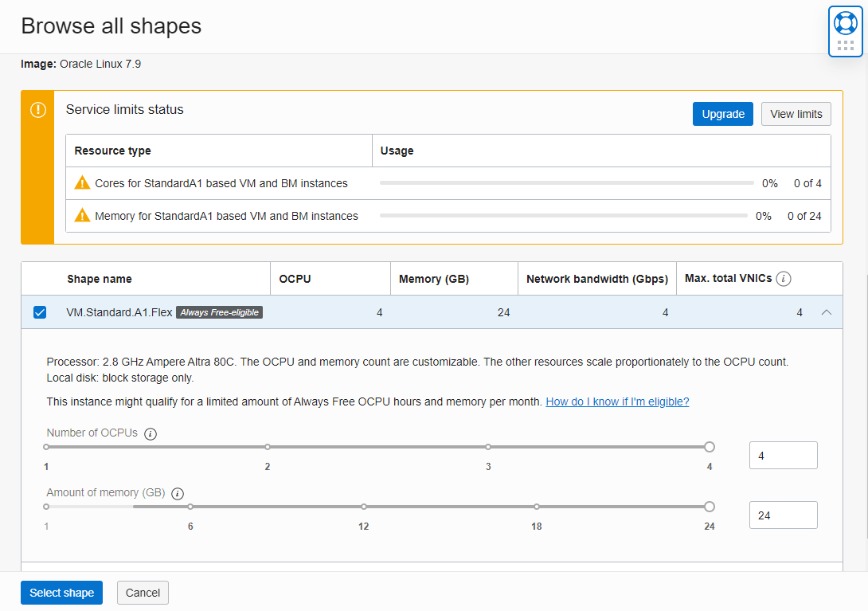The height and width of the screenshot is (611, 868).
Task: Click the warning icon beside Memory resource
Action: point(82,216)
